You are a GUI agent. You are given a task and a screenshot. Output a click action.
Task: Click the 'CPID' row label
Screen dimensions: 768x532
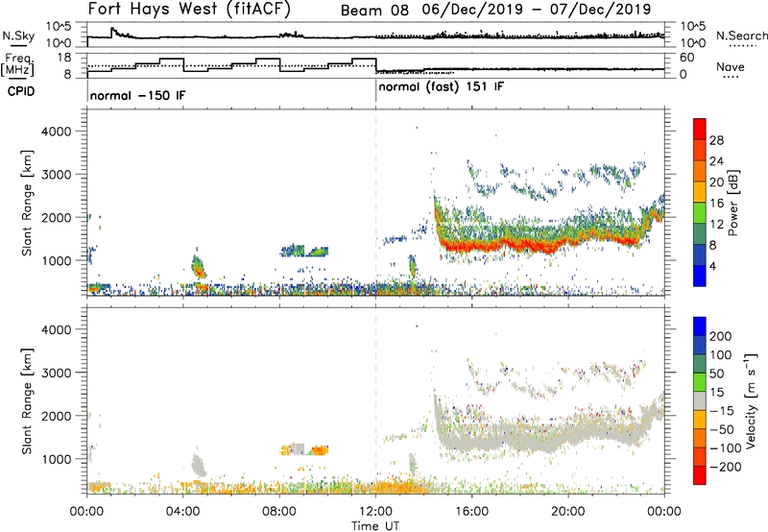pos(21,91)
